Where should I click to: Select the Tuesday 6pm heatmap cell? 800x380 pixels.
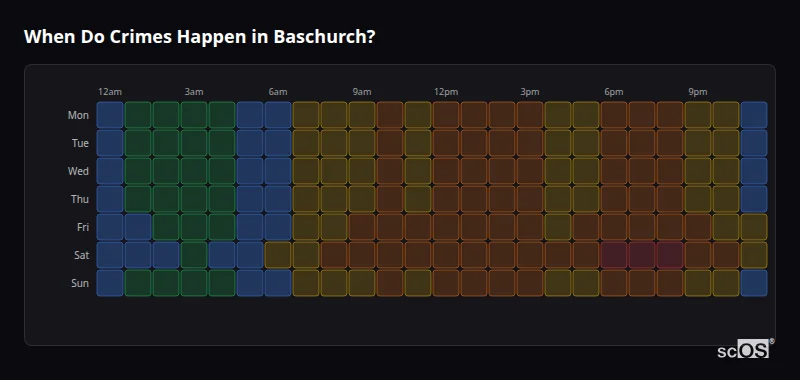(x=614, y=143)
